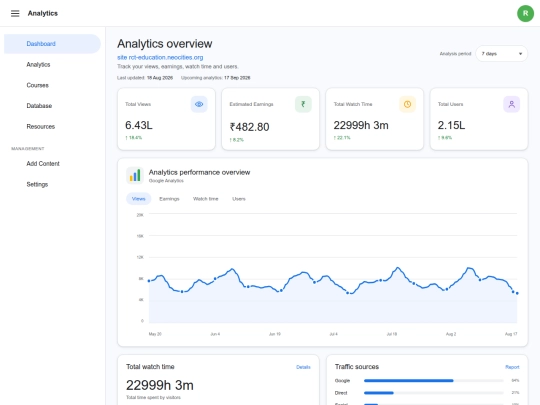540x405 pixels.
Task: Click the Analytics title in the header
Action: point(43,13)
